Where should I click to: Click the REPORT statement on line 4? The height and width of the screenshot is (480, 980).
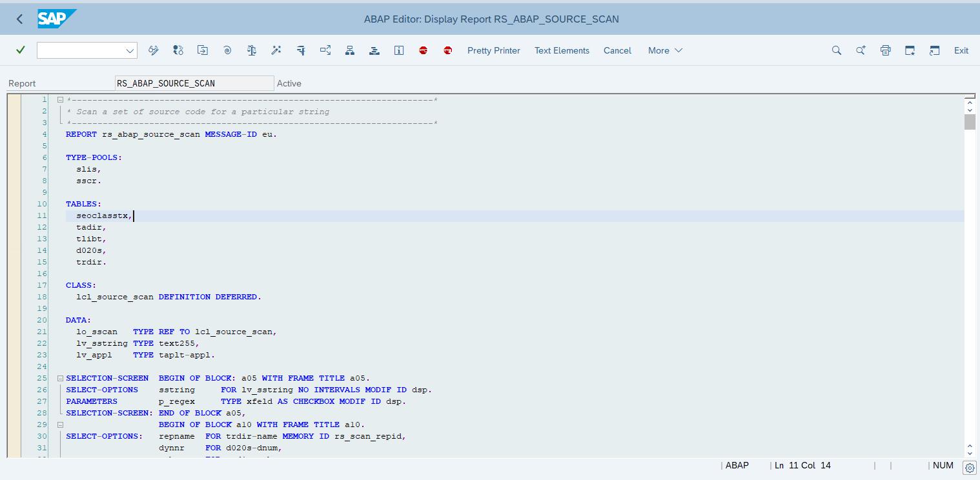[x=171, y=134]
